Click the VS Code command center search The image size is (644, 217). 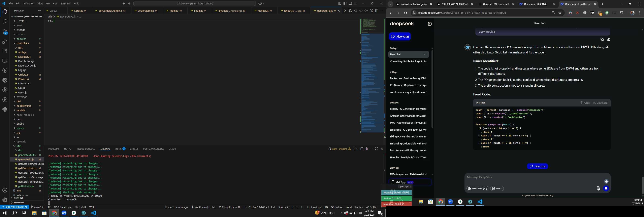click(x=194, y=3)
